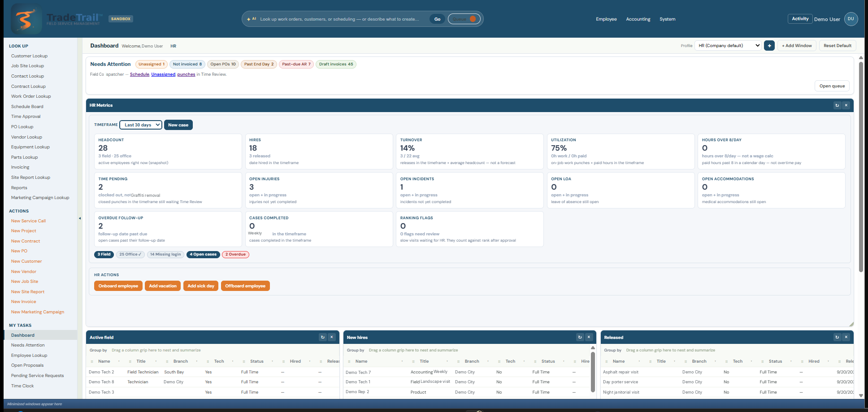Image resolution: width=868 pixels, height=412 pixels.
Task: Open the Name column menu in Active field
Action: [x=119, y=361]
